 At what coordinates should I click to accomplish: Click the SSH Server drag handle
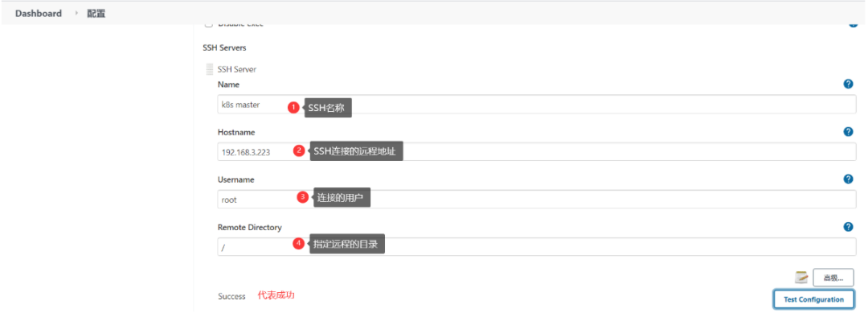[x=209, y=69]
